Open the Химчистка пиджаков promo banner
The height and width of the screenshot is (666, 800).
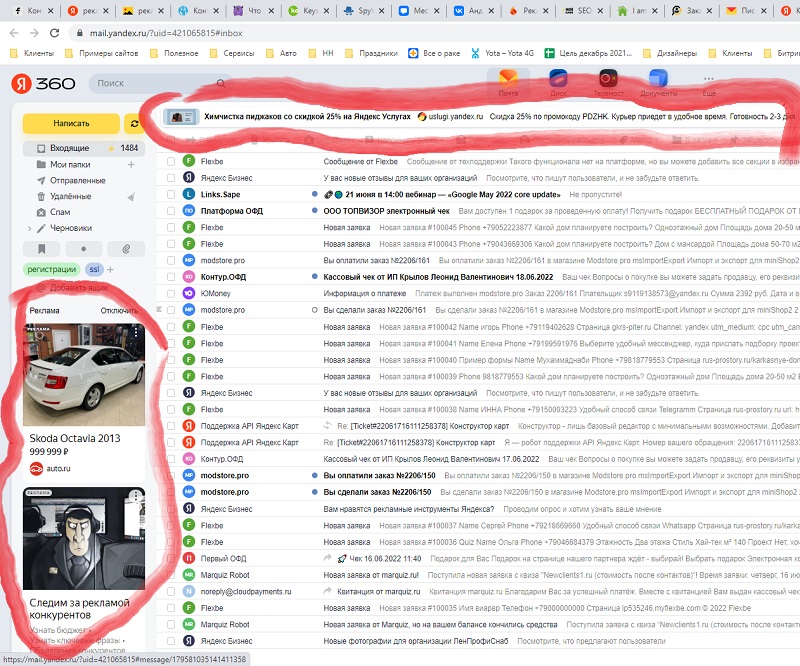pyautogui.click(x=480, y=116)
